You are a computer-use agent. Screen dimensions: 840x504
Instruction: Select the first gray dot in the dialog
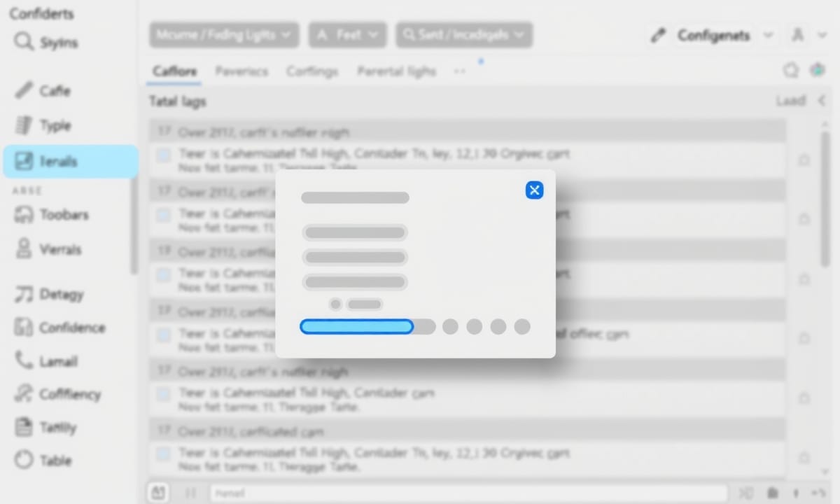coord(450,327)
